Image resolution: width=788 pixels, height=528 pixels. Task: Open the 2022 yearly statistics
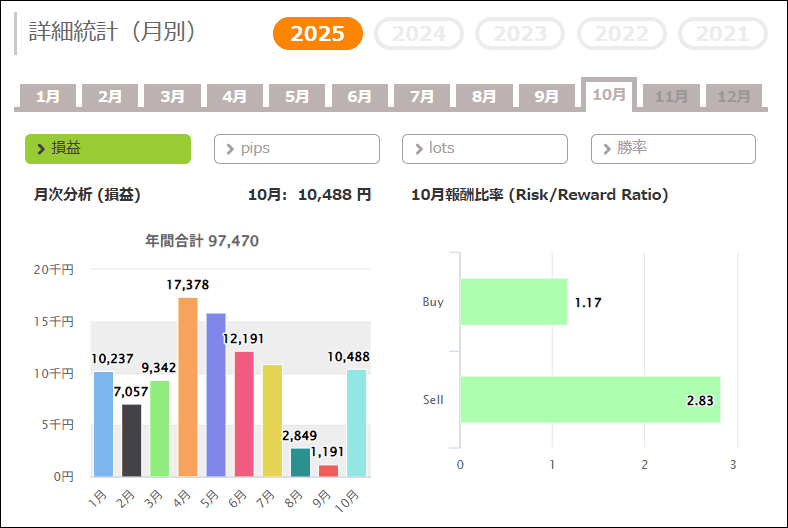coord(622,34)
